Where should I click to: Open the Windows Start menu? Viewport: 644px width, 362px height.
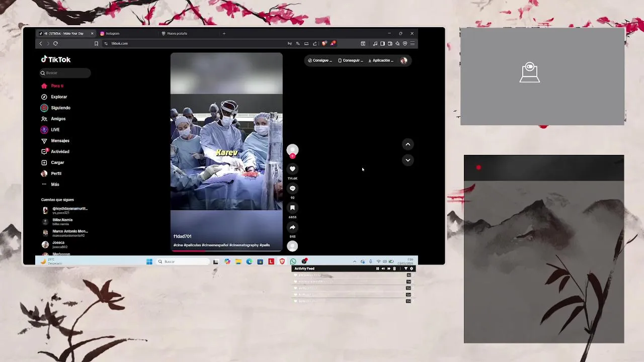(149, 261)
